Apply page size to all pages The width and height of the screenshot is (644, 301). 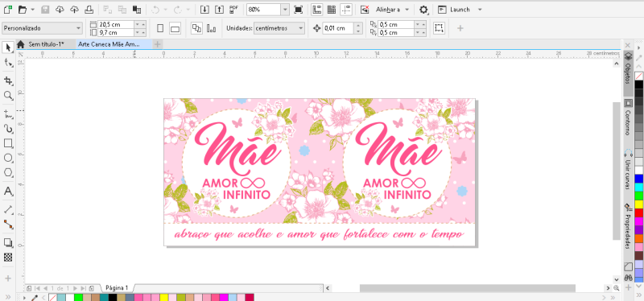click(x=196, y=28)
